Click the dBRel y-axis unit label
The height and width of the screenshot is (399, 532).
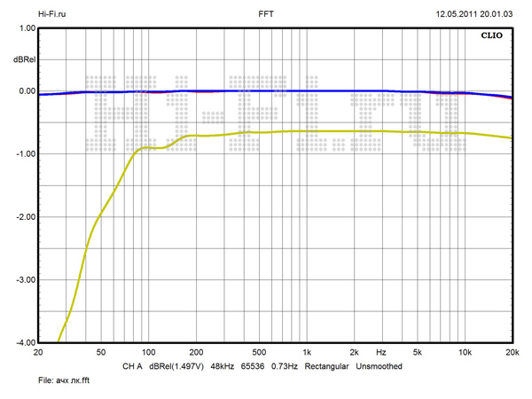pos(24,59)
